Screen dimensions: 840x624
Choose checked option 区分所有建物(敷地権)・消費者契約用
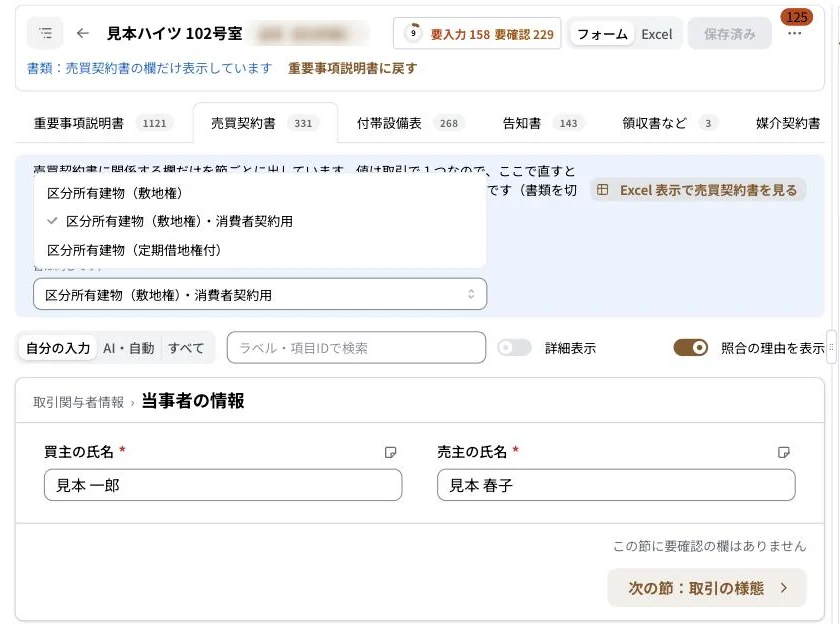pyautogui.click(x=260, y=221)
